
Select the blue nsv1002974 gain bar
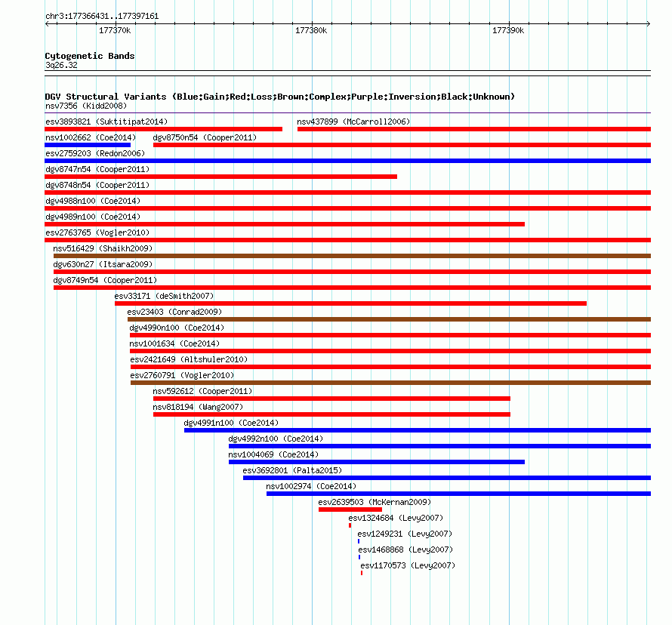click(x=458, y=494)
